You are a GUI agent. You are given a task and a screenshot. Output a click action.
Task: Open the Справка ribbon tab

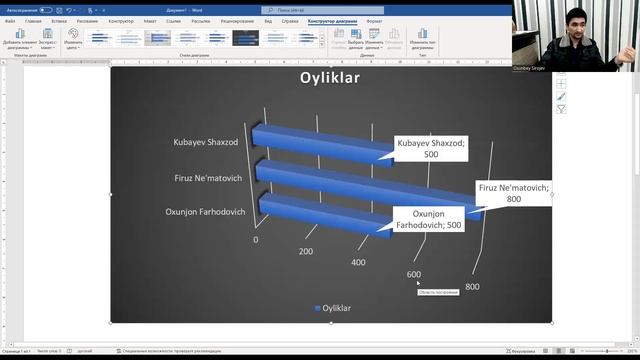290,21
